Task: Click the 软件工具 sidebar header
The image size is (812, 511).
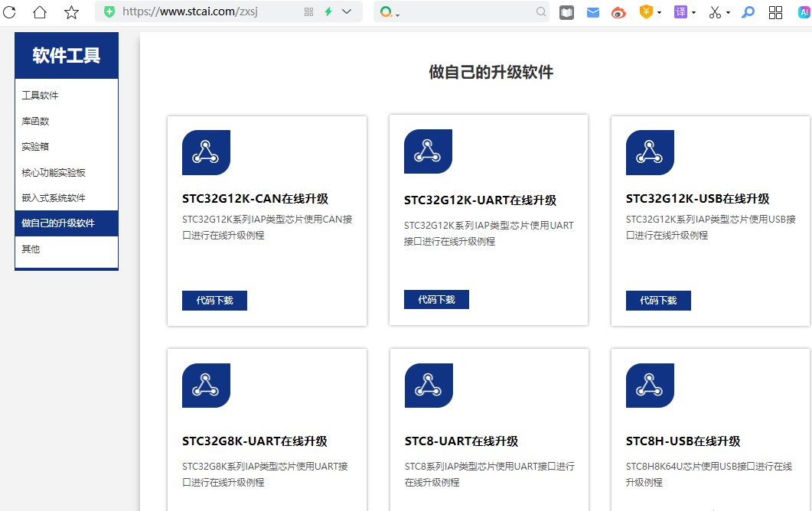Action: coord(67,55)
